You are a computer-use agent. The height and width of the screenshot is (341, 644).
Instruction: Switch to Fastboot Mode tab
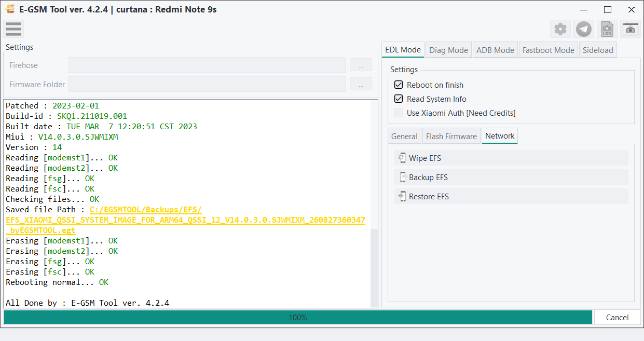tap(549, 50)
